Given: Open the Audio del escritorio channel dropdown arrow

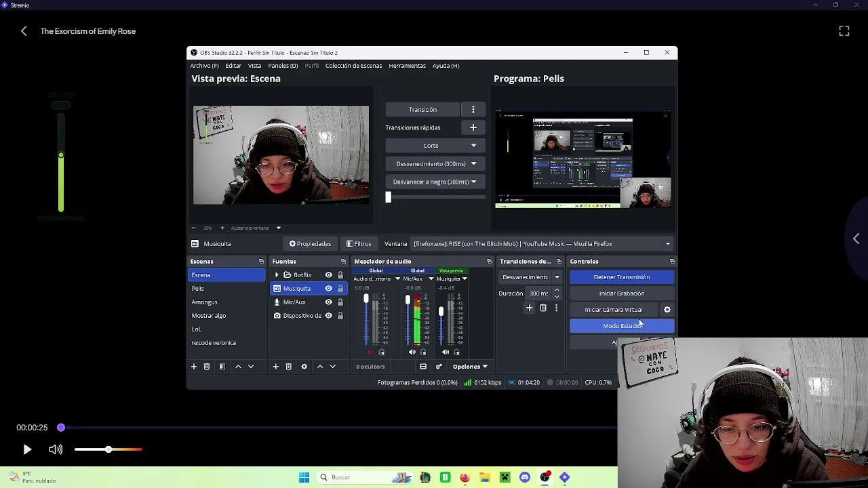Looking at the screenshot, I should pyautogui.click(x=397, y=279).
